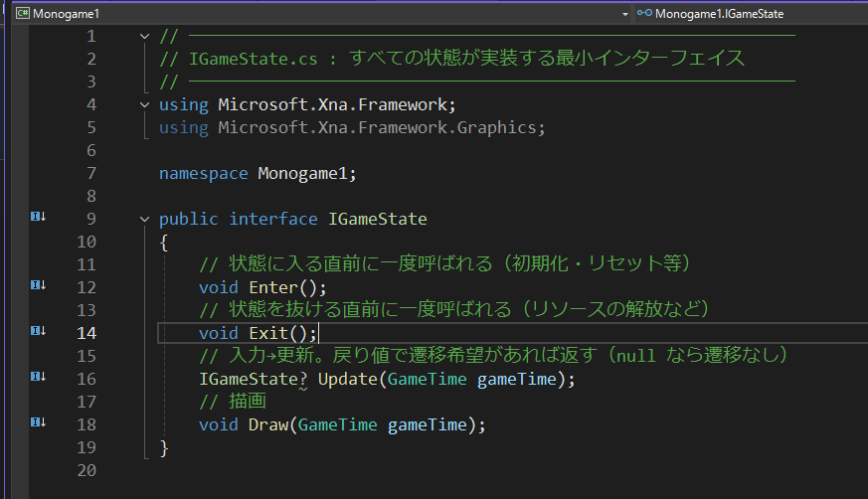Screen dimensions: 868x499
Task: Click the interface icon next to Monogame1.IGameState
Action: coord(644,14)
